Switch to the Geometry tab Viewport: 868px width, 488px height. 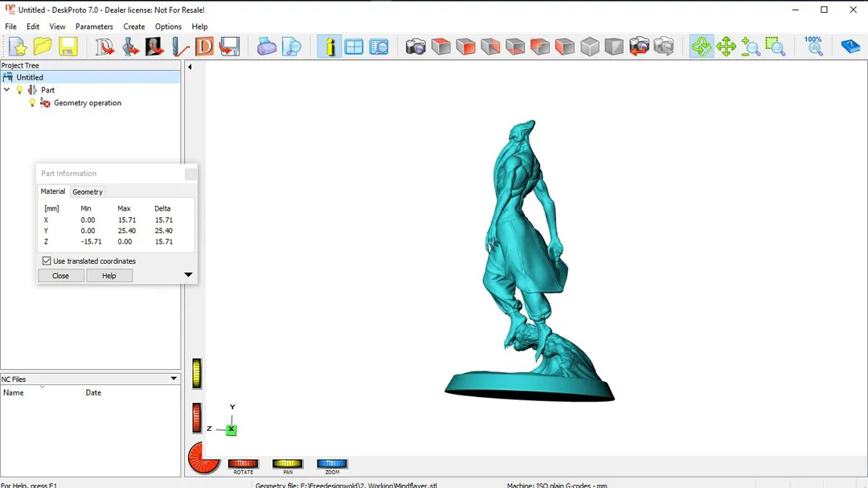tap(88, 191)
